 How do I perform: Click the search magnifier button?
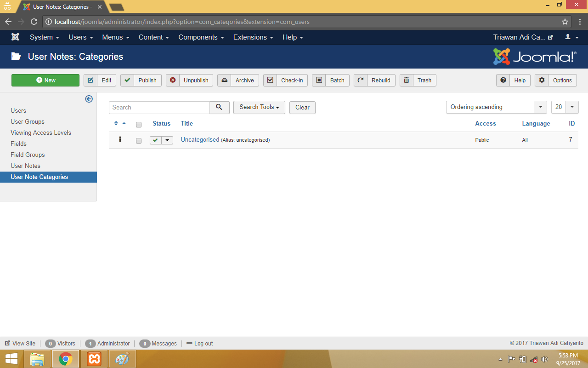(x=219, y=107)
